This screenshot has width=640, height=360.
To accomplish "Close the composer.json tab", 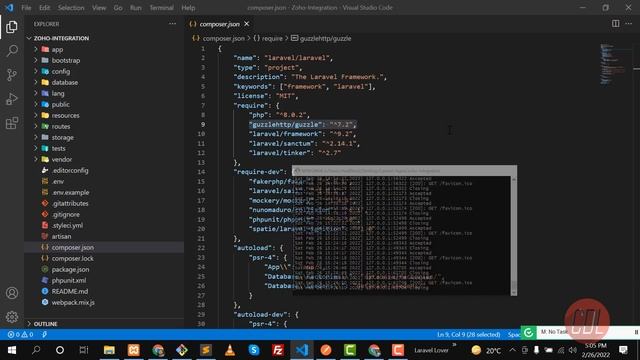I will [247, 24].
